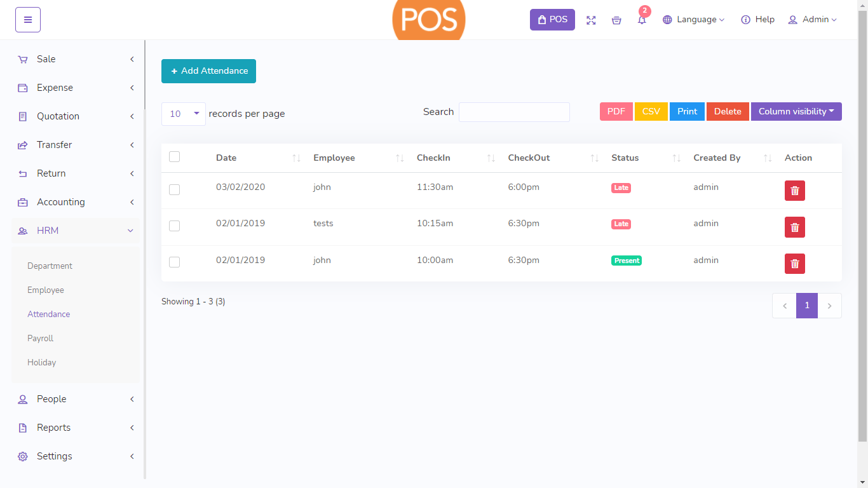Open notifications bell icon
The image size is (868, 488).
coord(642,20)
